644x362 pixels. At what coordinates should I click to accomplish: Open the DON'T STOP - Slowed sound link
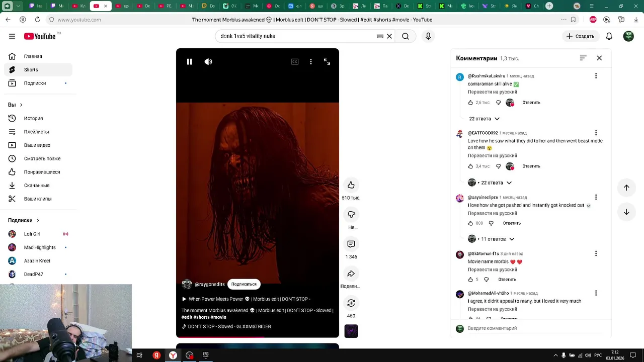tap(229, 326)
